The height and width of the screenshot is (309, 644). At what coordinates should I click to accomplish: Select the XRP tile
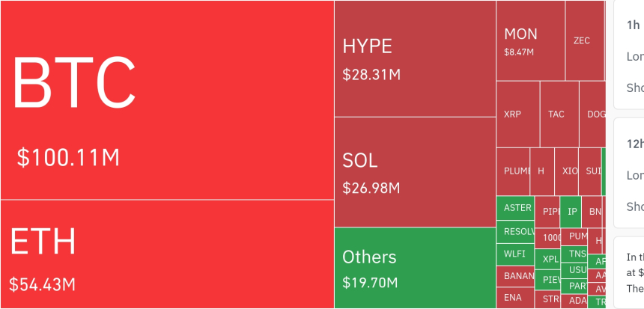coord(517,114)
